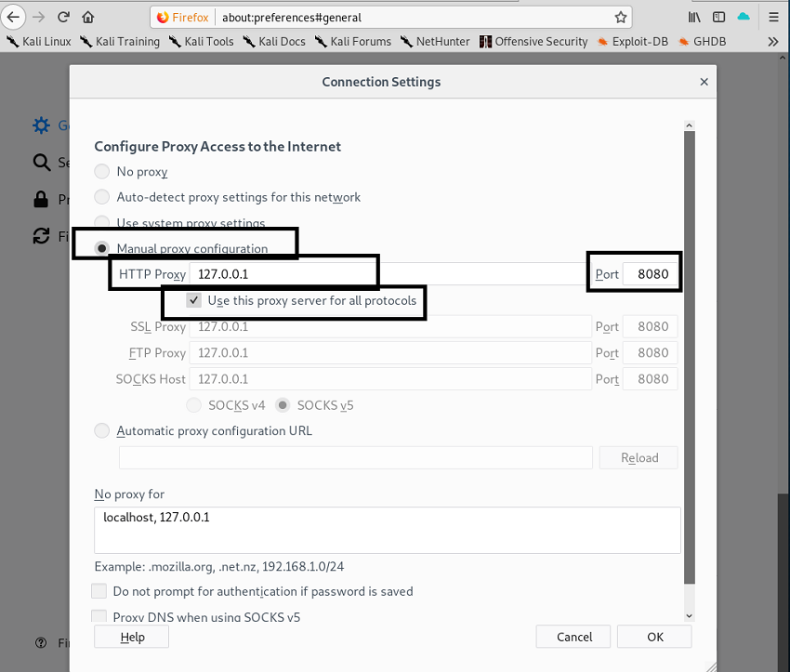The height and width of the screenshot is (672, 790).
Task: Click the dialog scrollbar up arrow
Action: [x=690, y=125]
